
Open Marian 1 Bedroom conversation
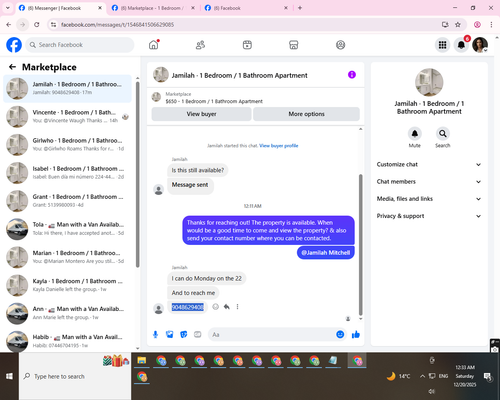tap(67, 257)
